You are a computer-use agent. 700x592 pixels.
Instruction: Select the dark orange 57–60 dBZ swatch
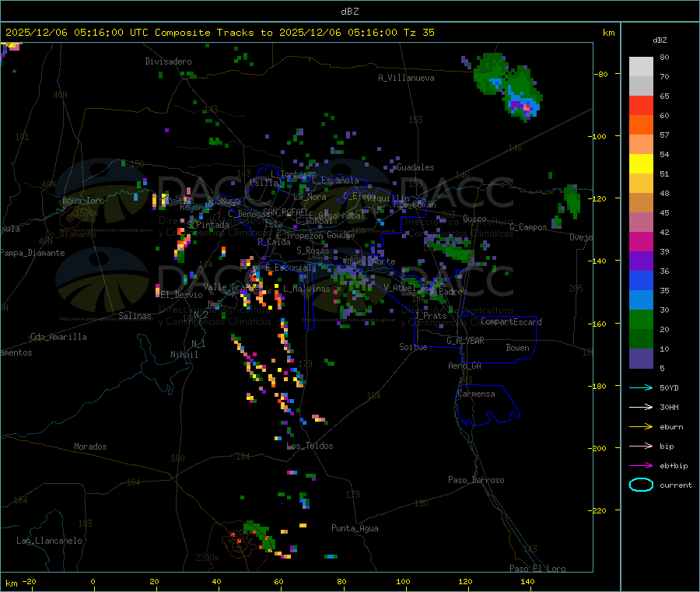641,125
